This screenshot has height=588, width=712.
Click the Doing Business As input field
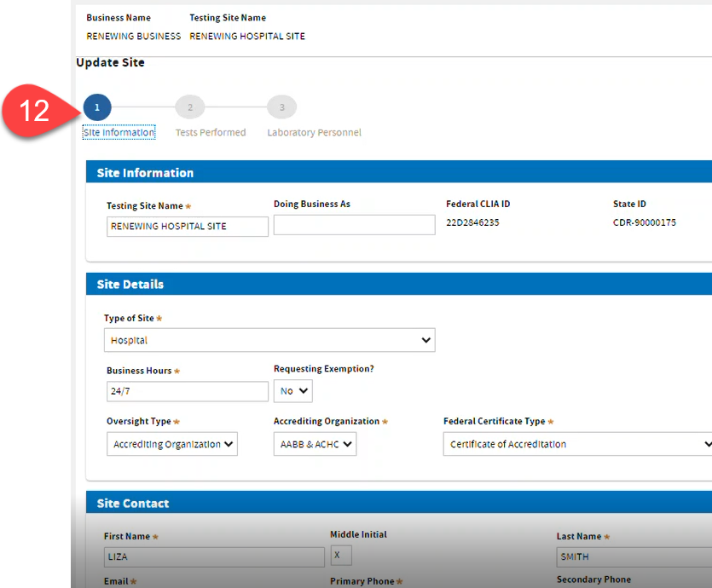(354, 225)
